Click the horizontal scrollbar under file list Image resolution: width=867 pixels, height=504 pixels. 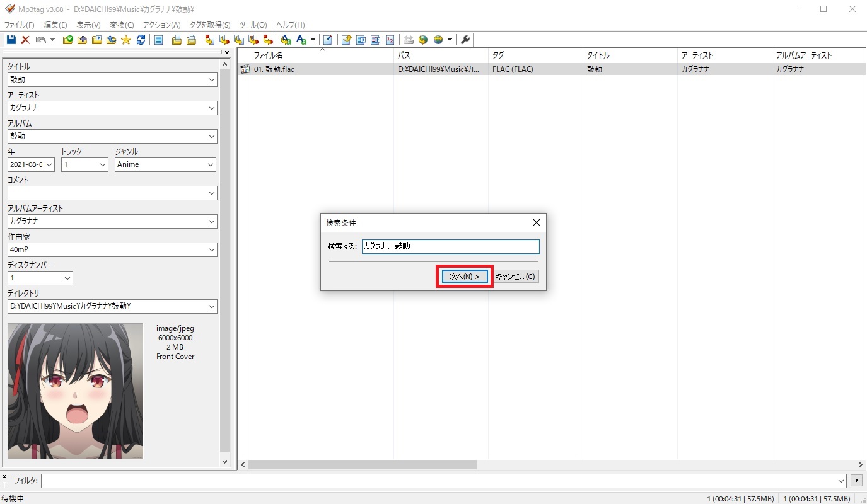pos(363,464)
